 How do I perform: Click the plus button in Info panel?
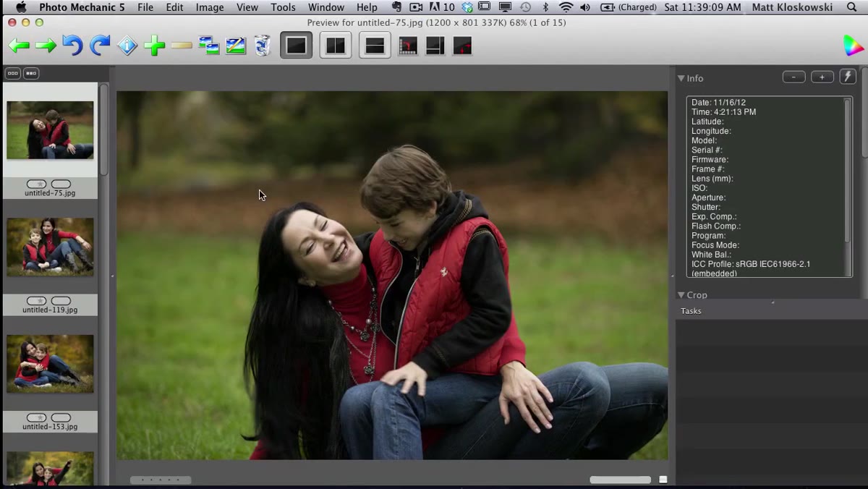point(822,77)
